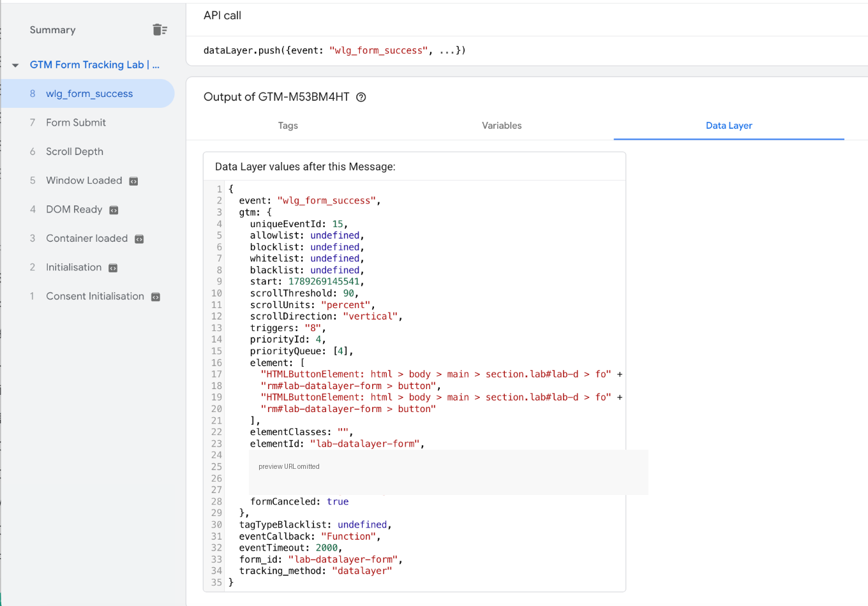
Task: Click the dataLayer.push API call code line
Action: tap(334, 50)
